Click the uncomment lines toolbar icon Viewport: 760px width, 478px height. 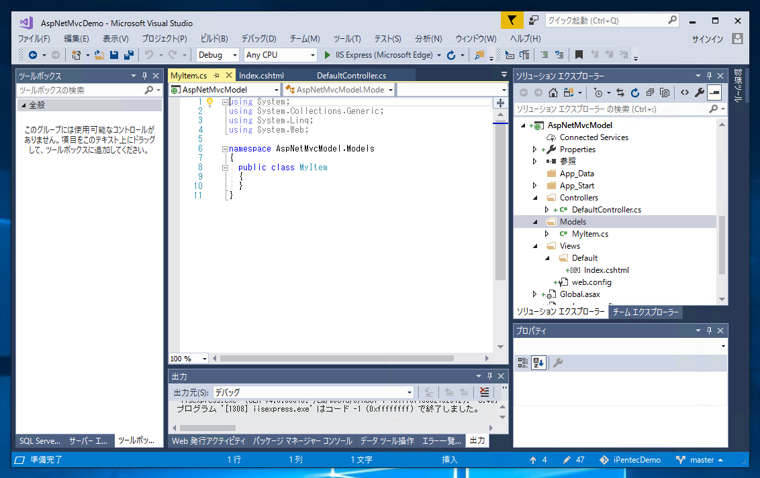point(559,55)
